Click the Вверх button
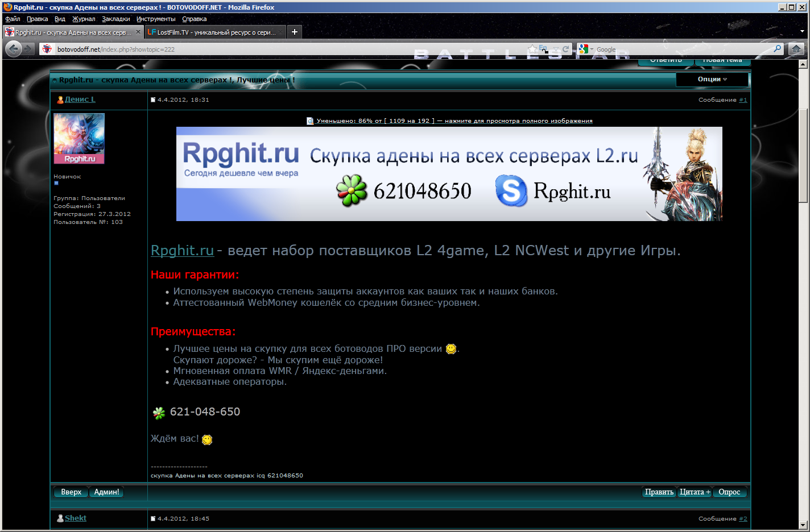The image size is (810, 532). point(71,492)
